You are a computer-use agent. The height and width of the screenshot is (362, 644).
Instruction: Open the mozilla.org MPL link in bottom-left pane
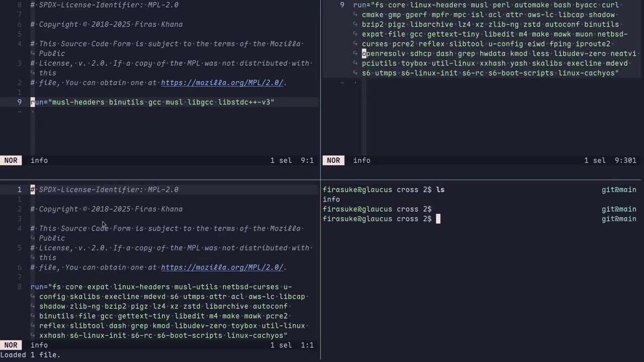point(222,267)
